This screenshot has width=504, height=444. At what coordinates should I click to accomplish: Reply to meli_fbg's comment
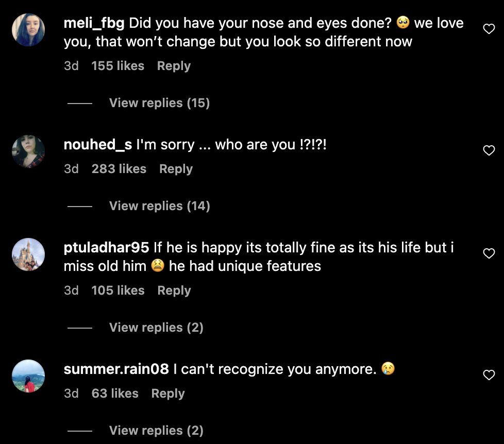tap(174, 66)
